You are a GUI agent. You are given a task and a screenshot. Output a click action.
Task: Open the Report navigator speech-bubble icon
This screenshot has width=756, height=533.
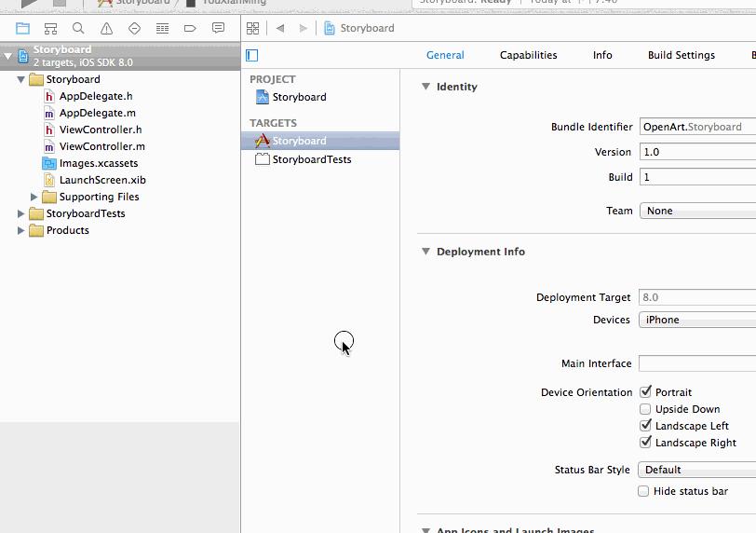tap(218, 28)
